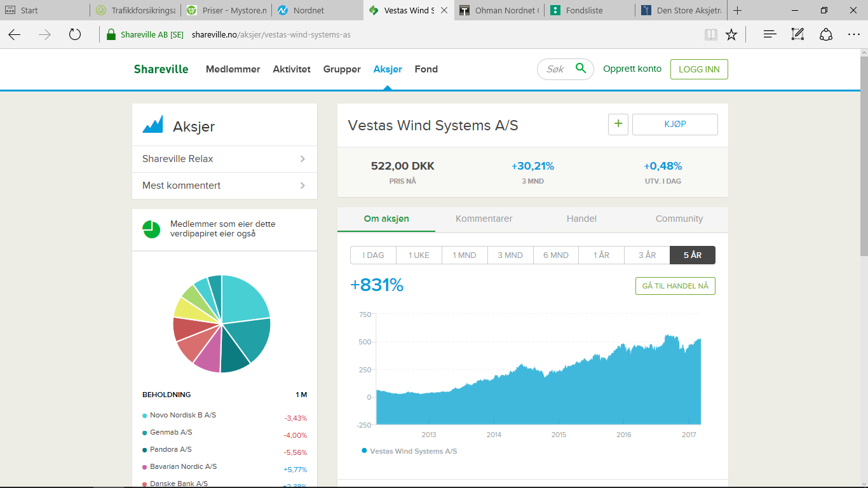The height and width of the screenshot is (488, 868).
Task: Select the 1 ÅR time range
Action: coord(602,255)
